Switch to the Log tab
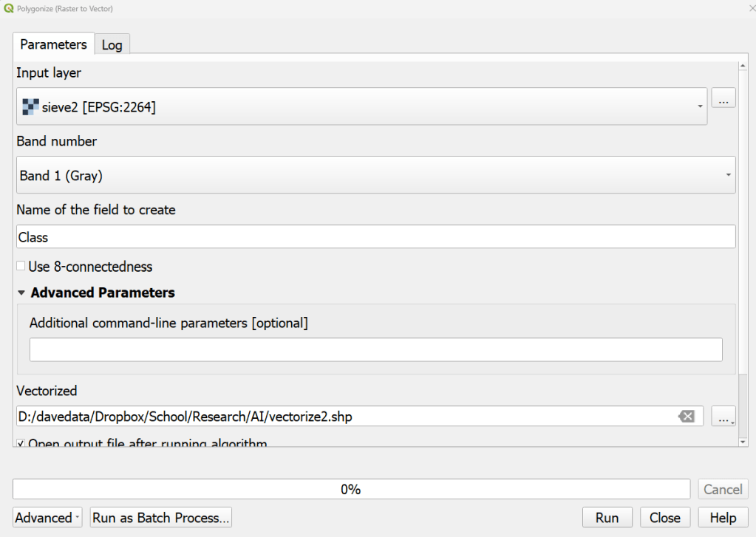Screen dimensions: 756x537 112,45
